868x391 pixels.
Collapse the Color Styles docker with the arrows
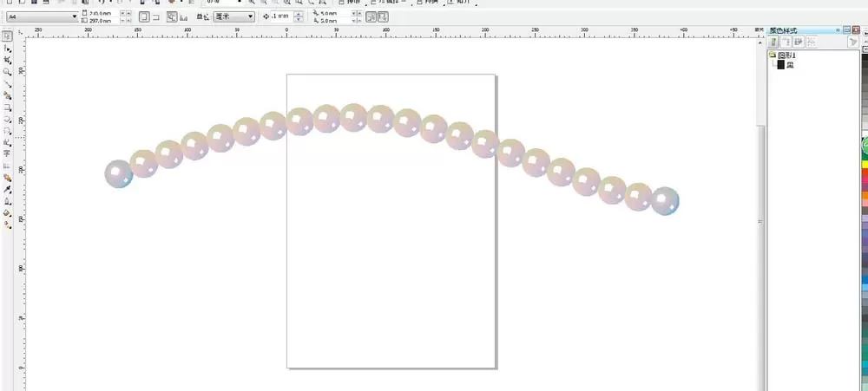point(838,29)
